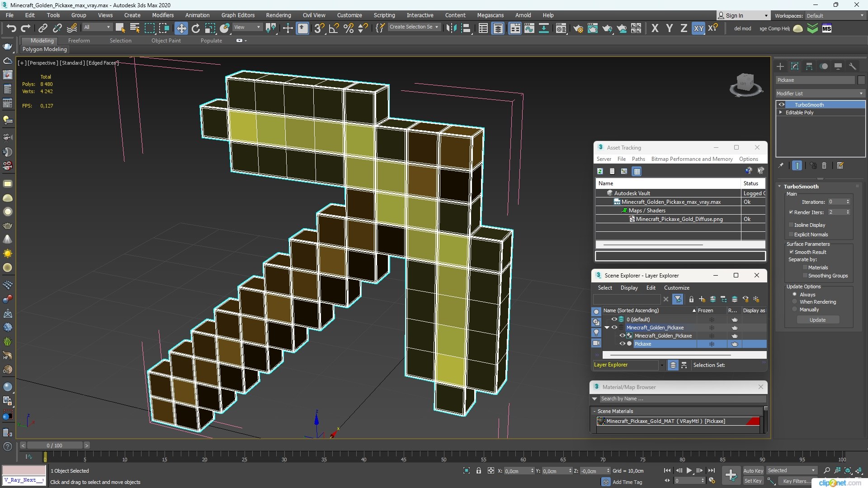868x488 pixels.
Task: Open Zoom Extents Selected navigation icon
Action: tap(848, 471)
